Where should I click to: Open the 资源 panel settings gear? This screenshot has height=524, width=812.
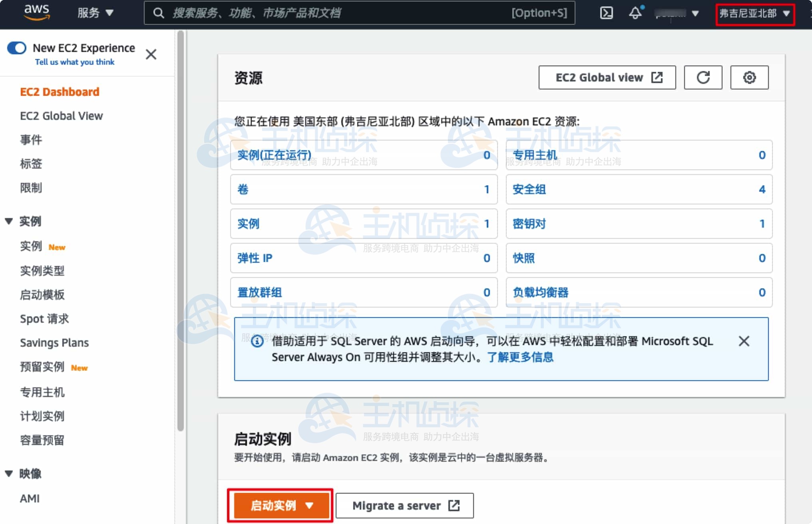tap(749, 77)
